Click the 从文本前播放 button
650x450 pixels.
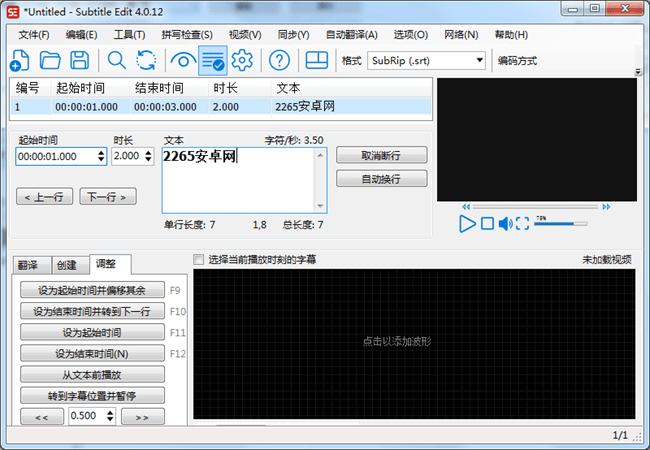tap(92, 374)
